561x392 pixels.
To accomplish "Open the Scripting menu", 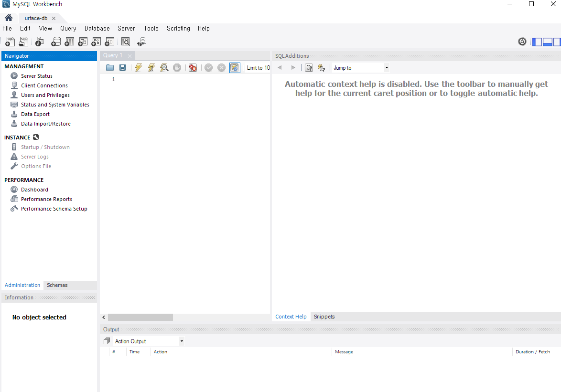I will coord(178,29).
